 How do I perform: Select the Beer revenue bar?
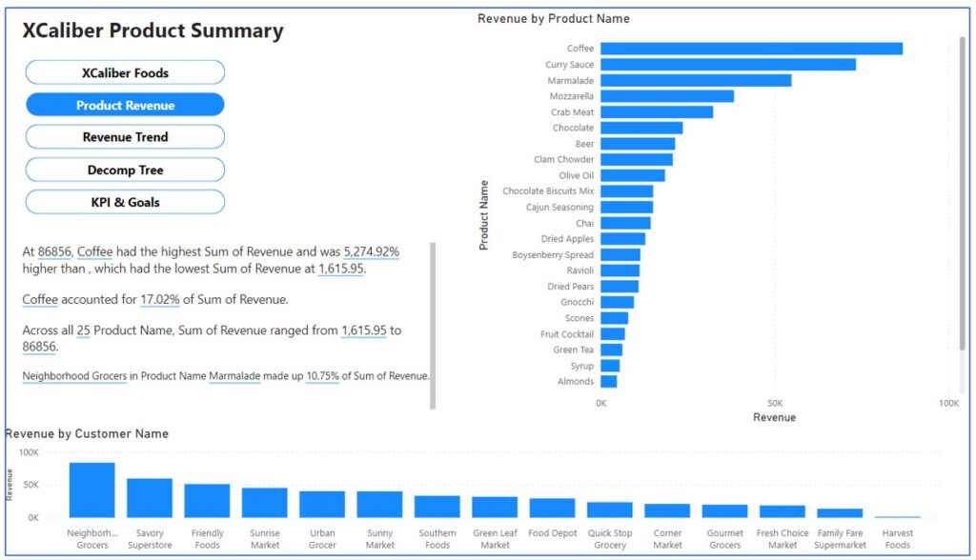[x=638, y=144]
